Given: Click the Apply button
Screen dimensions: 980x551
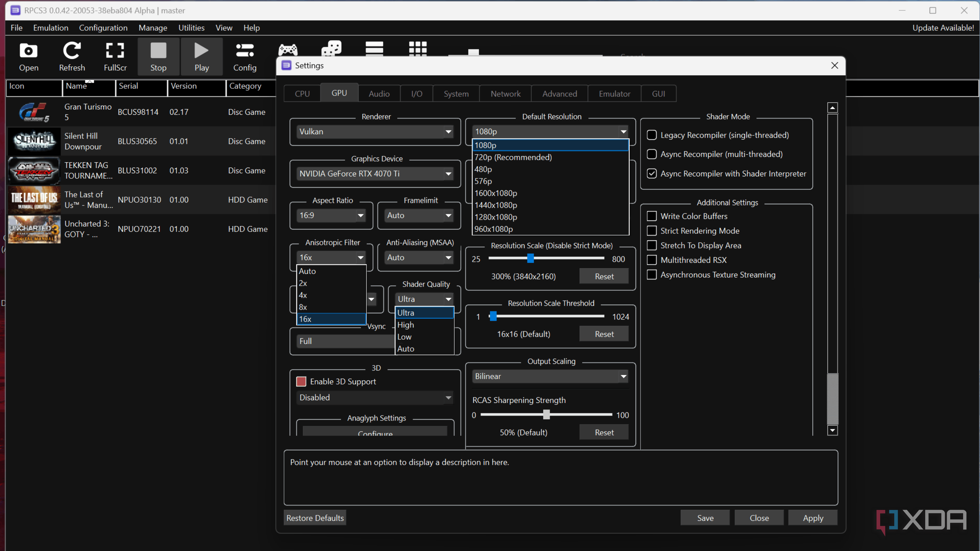Looking at the screenshot, I should click(813, 518).
